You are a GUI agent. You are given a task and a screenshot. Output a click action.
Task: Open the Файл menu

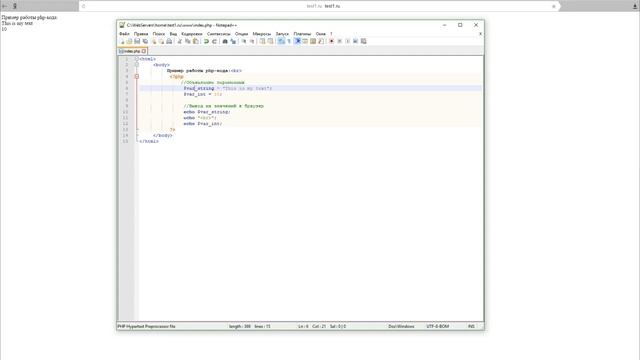[x=124, y=34]
